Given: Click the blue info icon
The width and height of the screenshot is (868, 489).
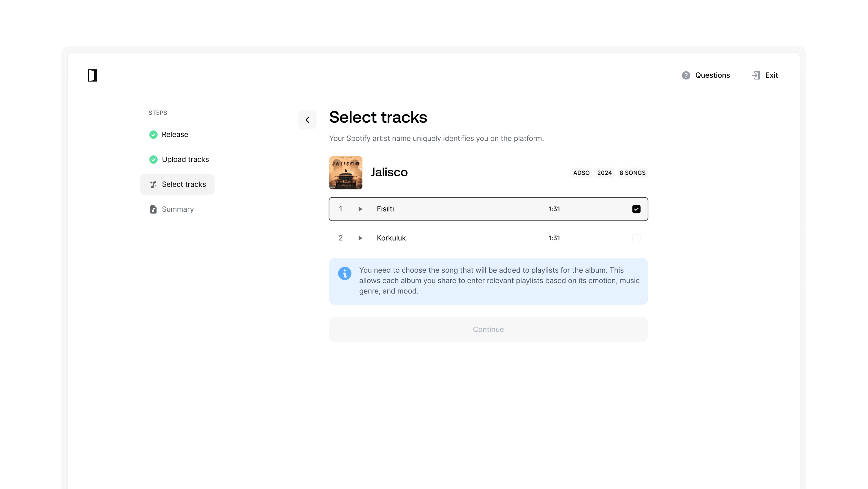Looking at the screenshot, I should click(x=344, y=273).
